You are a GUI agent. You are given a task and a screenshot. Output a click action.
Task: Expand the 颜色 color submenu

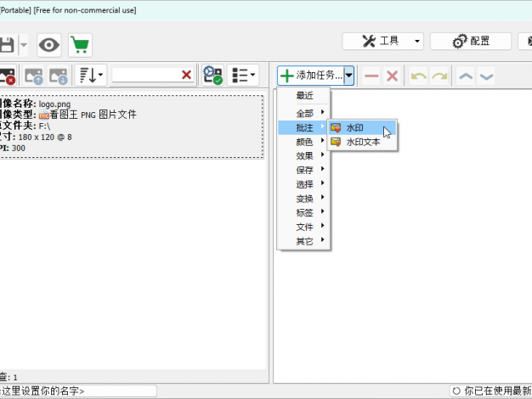303,142
